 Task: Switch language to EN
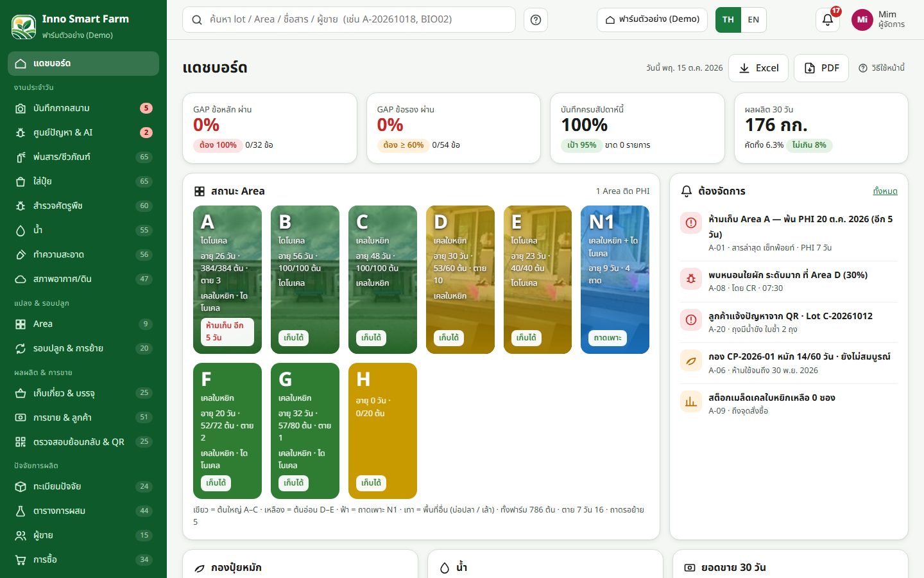pos(753,20)
